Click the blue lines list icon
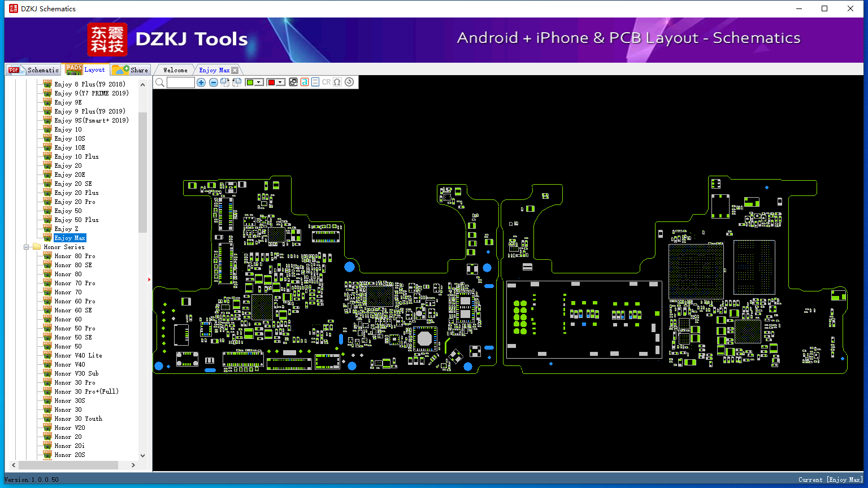This screenshot has height=488, width=868. click(315, 82)
